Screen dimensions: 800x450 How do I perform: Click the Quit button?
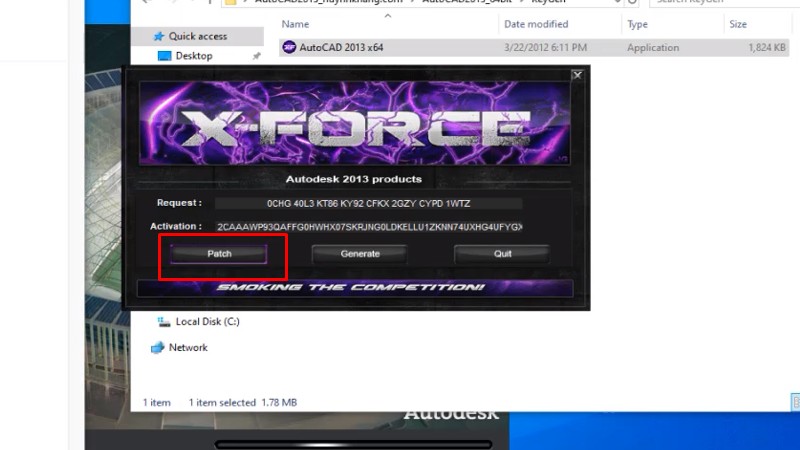pyautogui.click(x=502, y=254)
